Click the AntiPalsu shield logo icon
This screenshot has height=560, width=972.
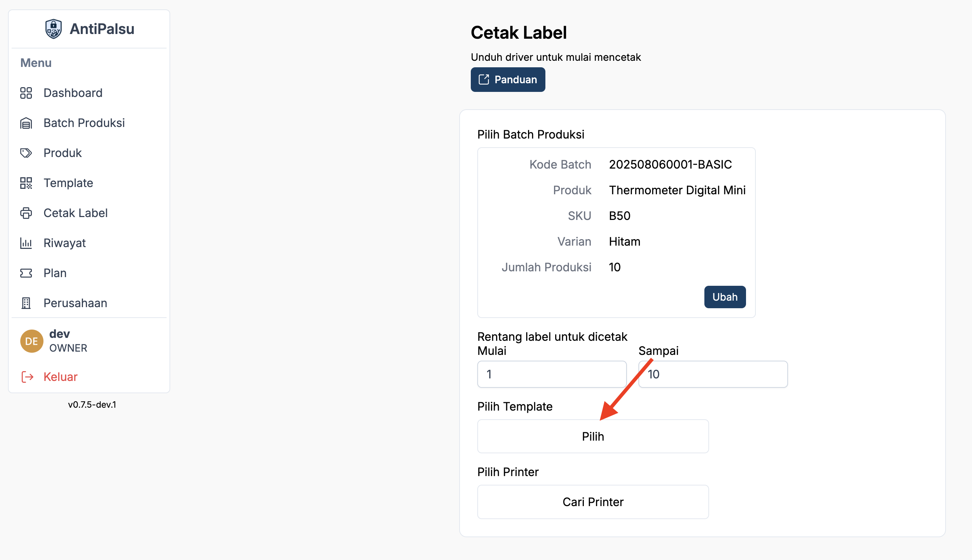tap(54, 29)
